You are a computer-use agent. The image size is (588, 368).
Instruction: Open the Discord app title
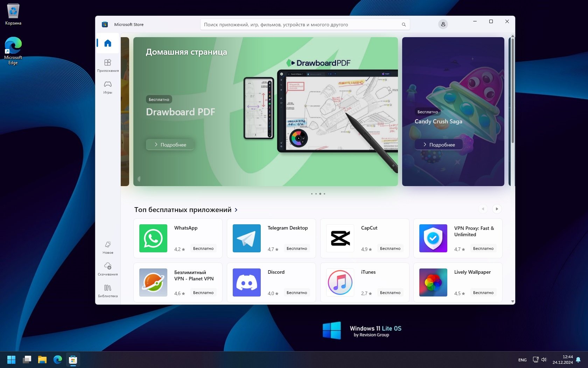[x=276, y=272]
